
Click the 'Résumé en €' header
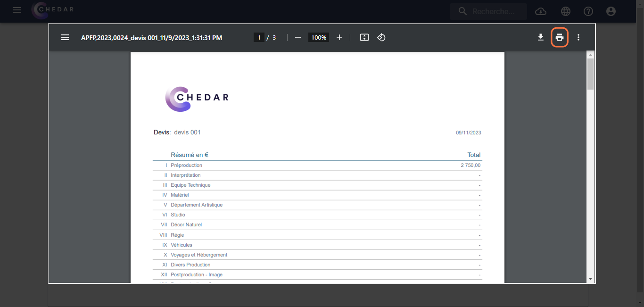tap(190, 155)
